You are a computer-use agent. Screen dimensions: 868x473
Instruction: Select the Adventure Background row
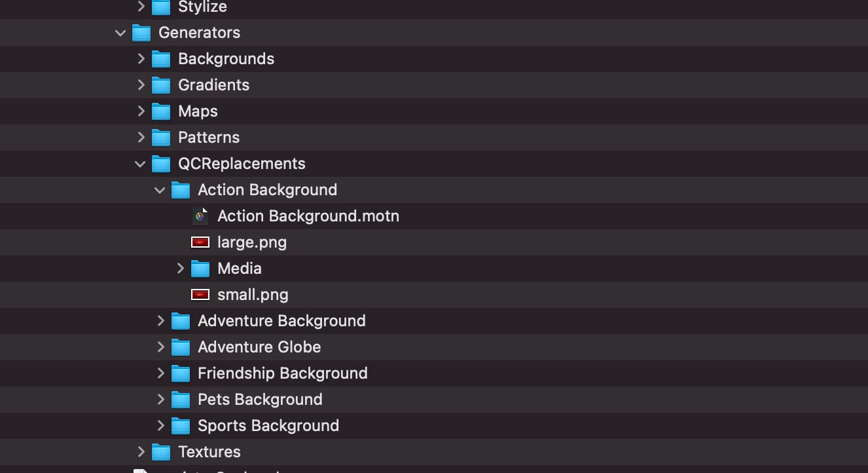click(x=434, y=321)
